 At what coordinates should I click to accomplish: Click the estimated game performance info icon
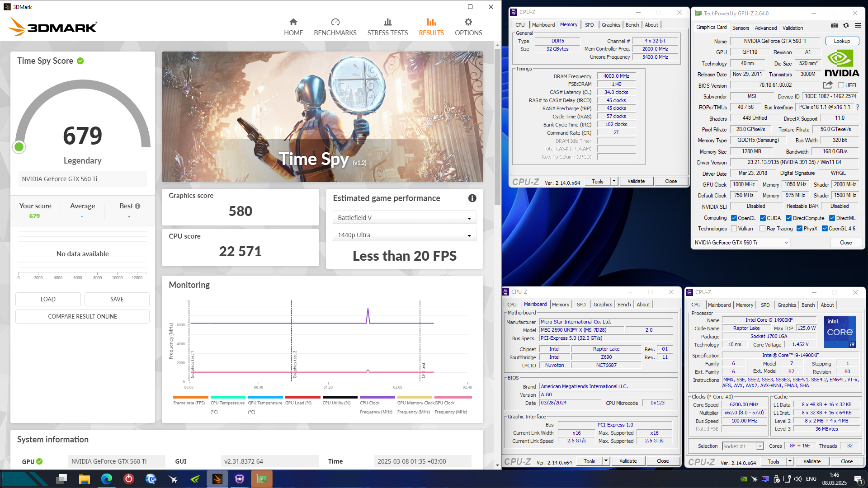[472, 198]
